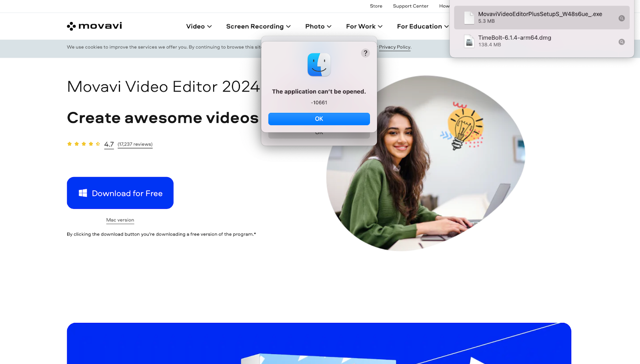Viewport: 640px width, 364px height.
Task: Open Support Center link
Action: [410, 6]
